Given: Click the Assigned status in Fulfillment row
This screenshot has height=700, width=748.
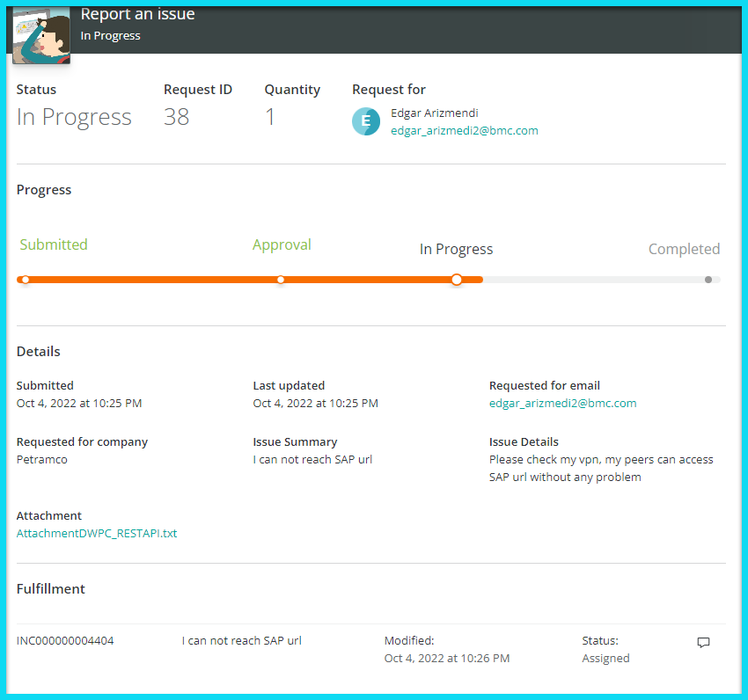Looking at the screenshot, I should pyautogui.click(x=605, y=659).
